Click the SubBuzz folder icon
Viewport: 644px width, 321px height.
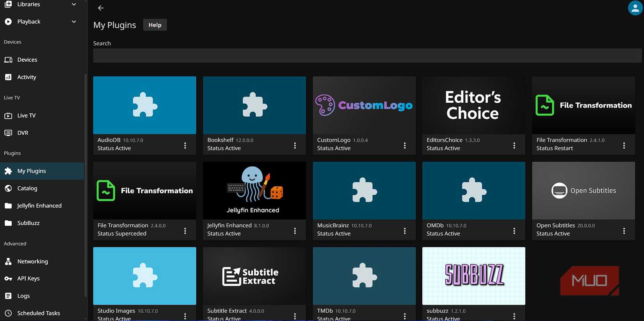point(8,223)
